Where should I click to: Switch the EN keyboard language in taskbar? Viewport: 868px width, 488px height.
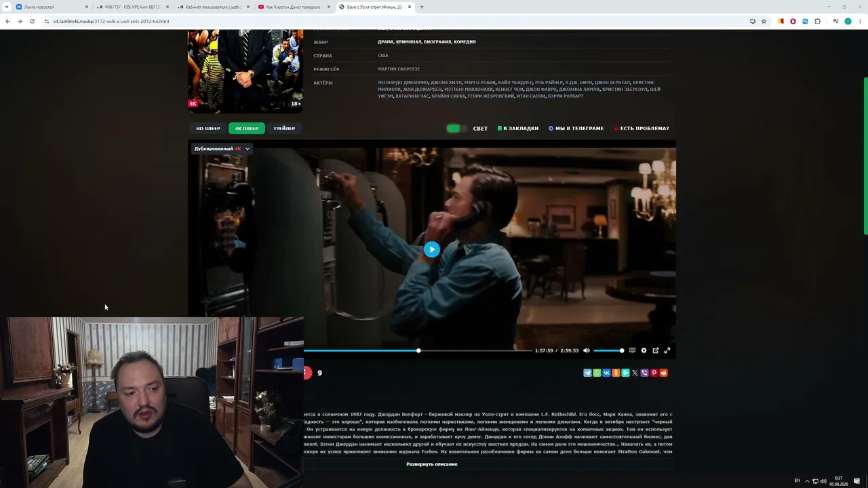pyautogui.click(x=797, y=481)
